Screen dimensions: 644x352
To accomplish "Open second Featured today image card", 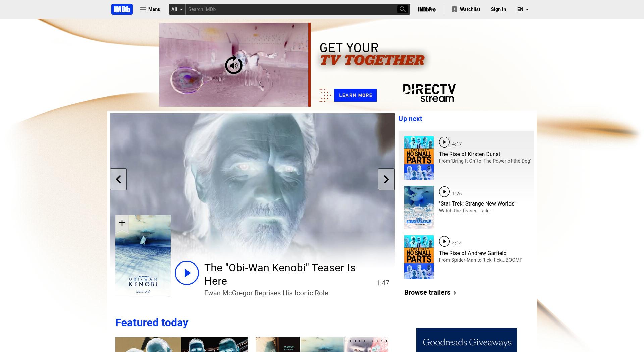I will (x=322, y=345).
